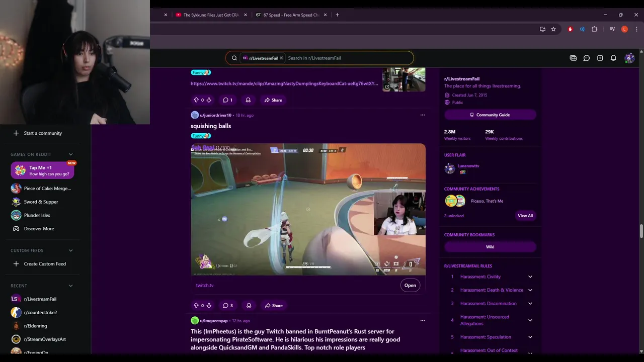
Task: Upvote the twitch.tv/mande clip post
Action: pos(196,100)
